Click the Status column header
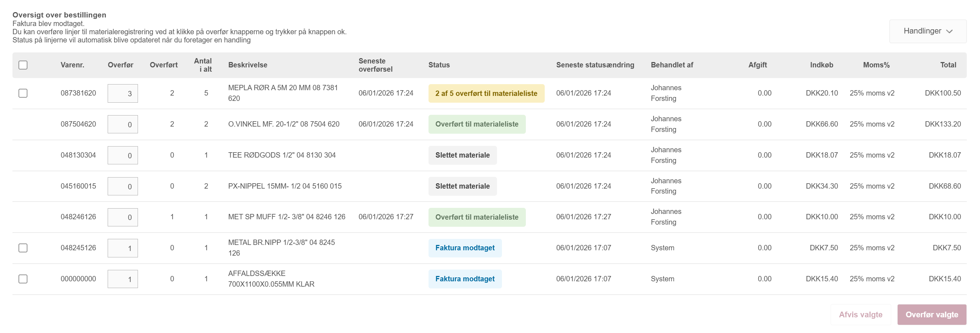 438,65
